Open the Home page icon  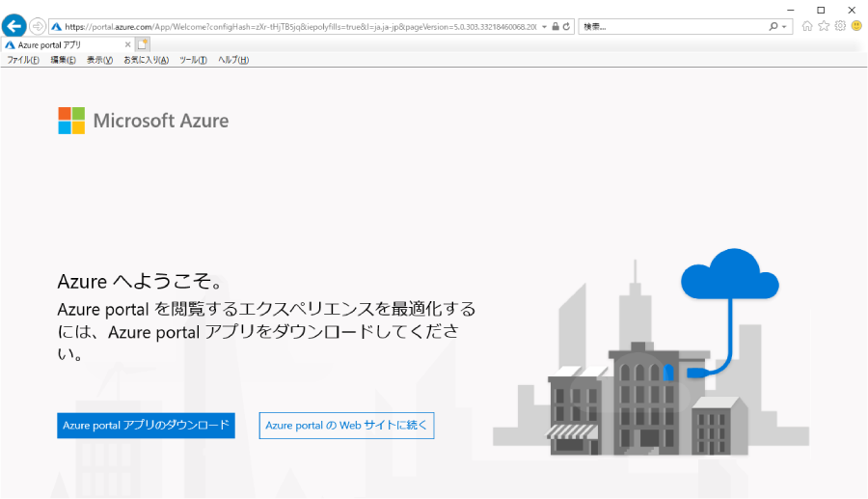(x=807, y=26)
